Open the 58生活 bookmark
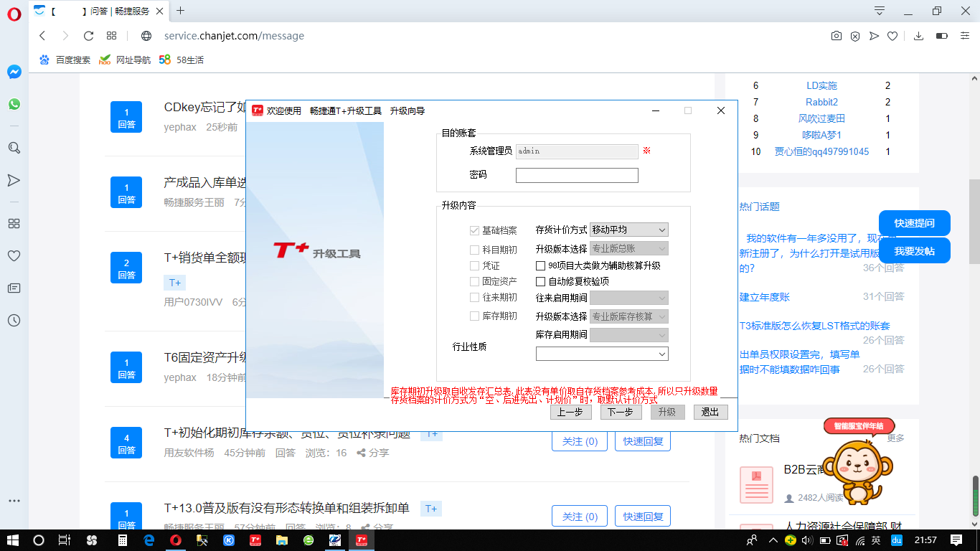 click(182, 60)
